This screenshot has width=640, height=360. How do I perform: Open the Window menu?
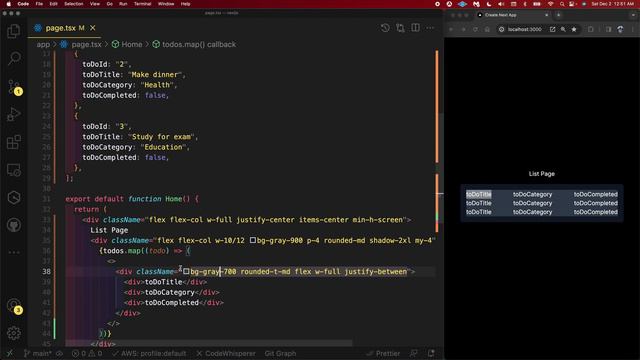tap(166, 4)
